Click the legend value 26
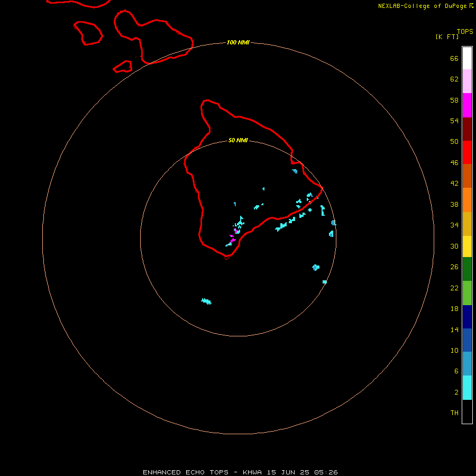476x476 pixels. coord(454,267)
